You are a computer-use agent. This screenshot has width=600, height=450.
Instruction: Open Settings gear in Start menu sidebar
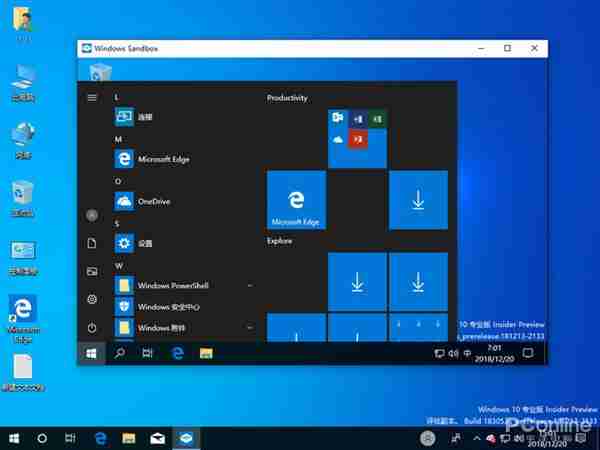click(92, 299)
